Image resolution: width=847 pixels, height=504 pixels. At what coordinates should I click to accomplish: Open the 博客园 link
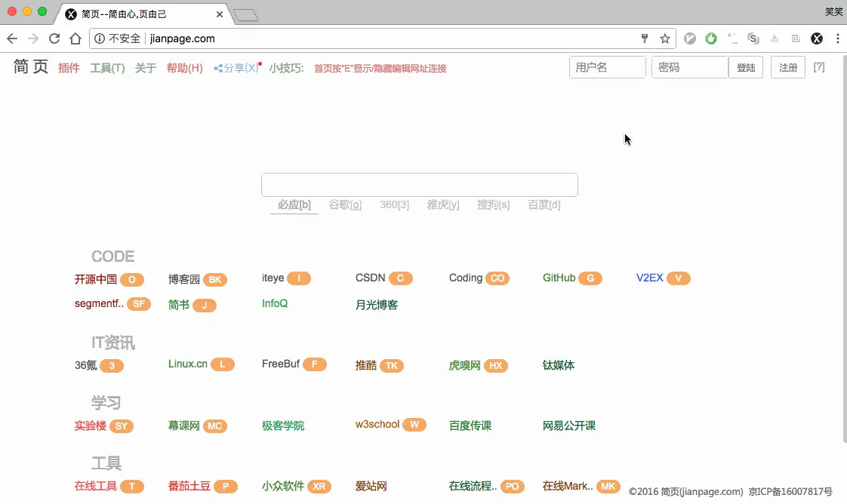183,279
